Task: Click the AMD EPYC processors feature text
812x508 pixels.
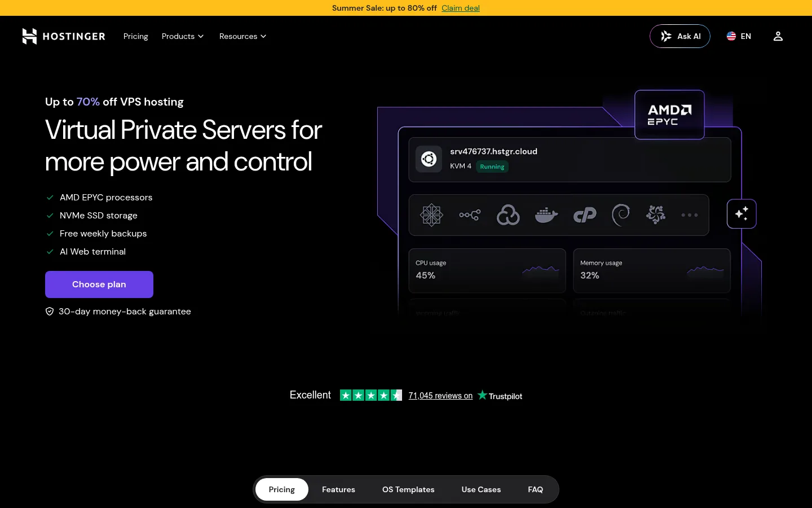Action: coord(106,198)
